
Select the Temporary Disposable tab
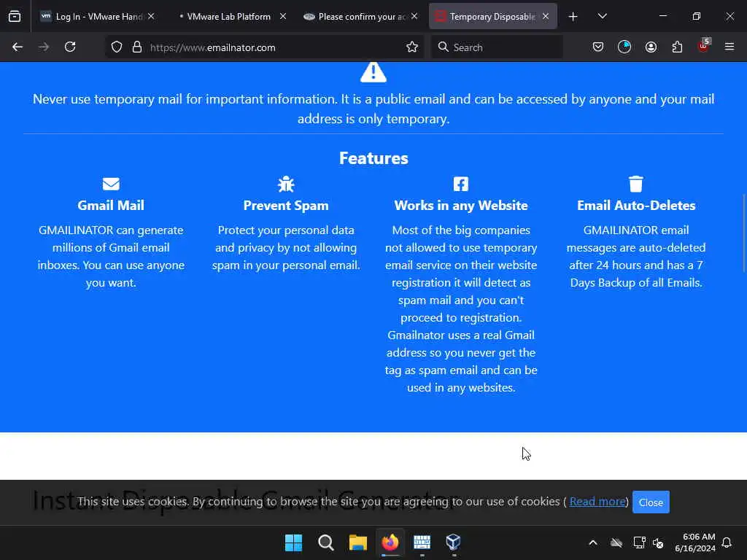[x=492, y=16]
